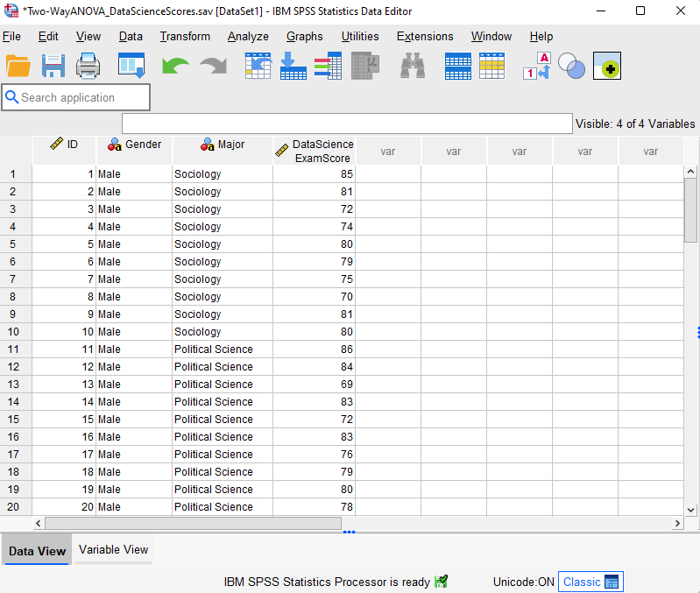
Task: Select DataScience ExamScore column header
Action: 315,151
